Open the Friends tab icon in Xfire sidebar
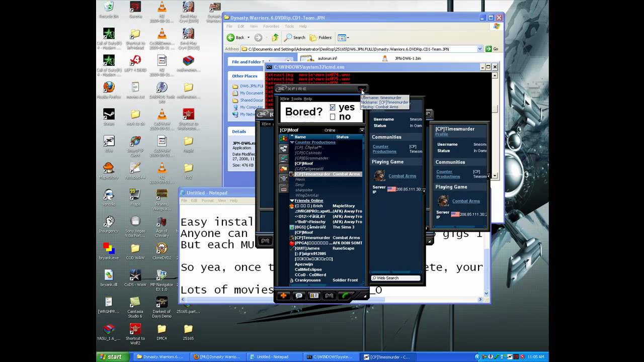This screenshot has width=644, height=362. pyautogui.click(x=284, y=138)
